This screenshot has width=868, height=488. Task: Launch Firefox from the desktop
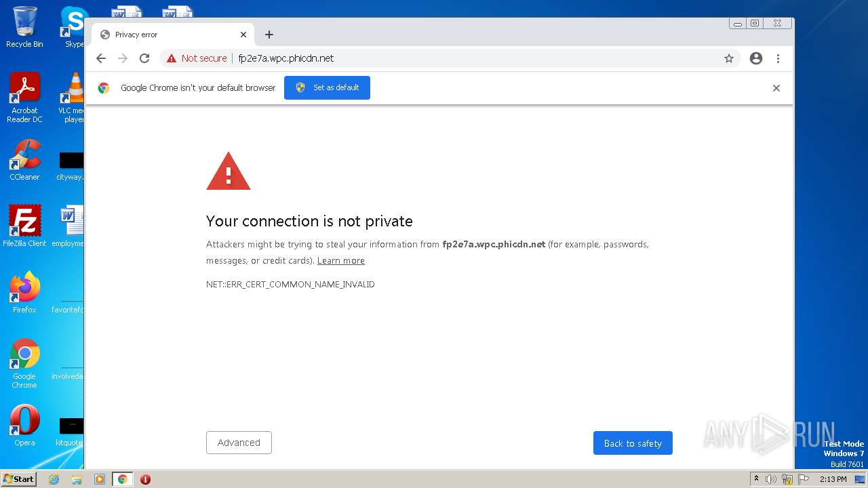(x=24, y=292)
